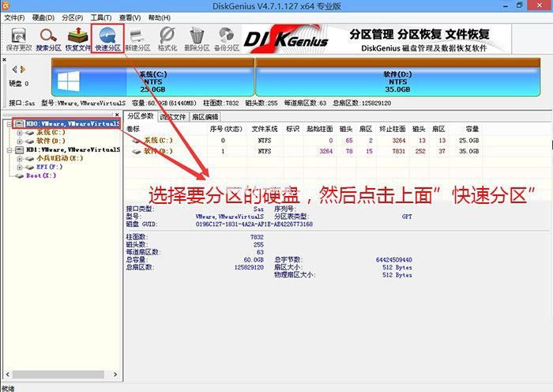Open the View (查看) menu
The height and width of the screenshot is (392, 553).
[x=130, y=17]
